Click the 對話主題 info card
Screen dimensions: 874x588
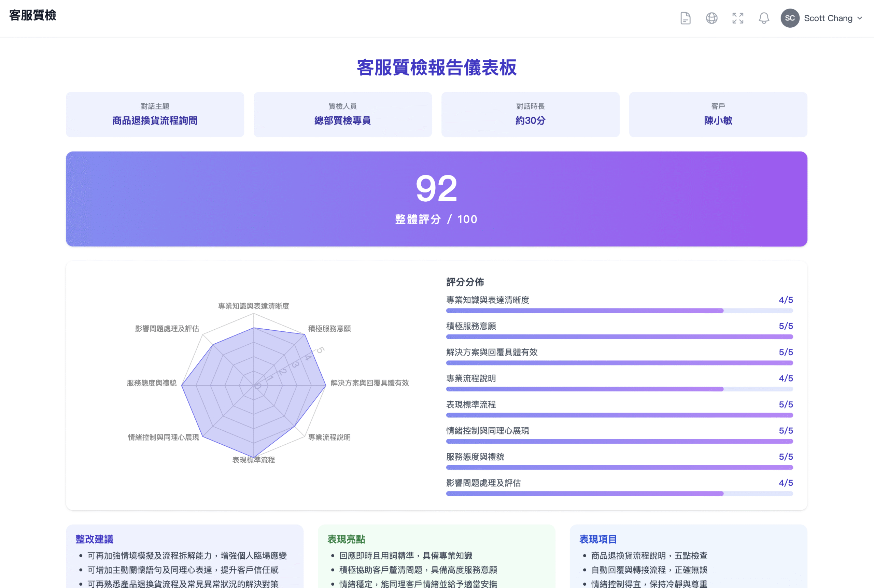tap(155, 114)
